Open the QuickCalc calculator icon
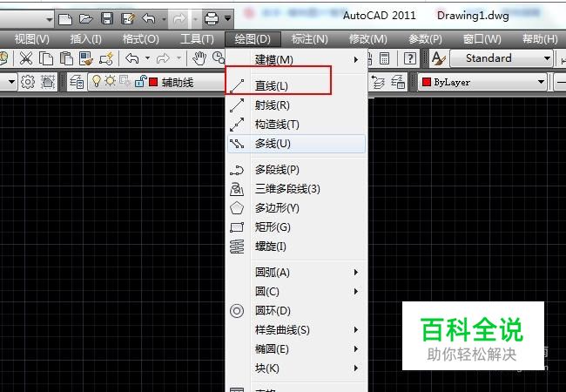The width and height of the screenshot is (566, 392). pyautogui.click(x=384, y=58)
